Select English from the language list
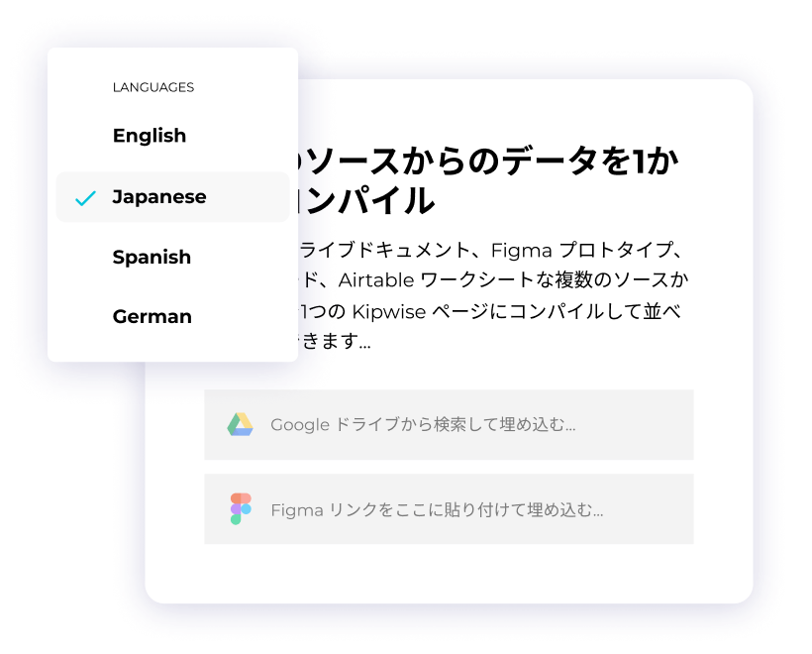 (150, 136)
